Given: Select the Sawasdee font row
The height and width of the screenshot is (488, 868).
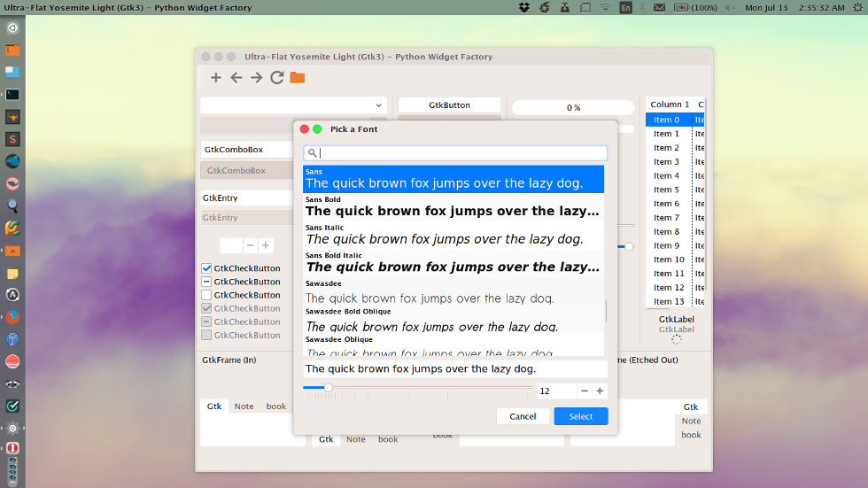Looking at the screenshot, I should 453,291.
